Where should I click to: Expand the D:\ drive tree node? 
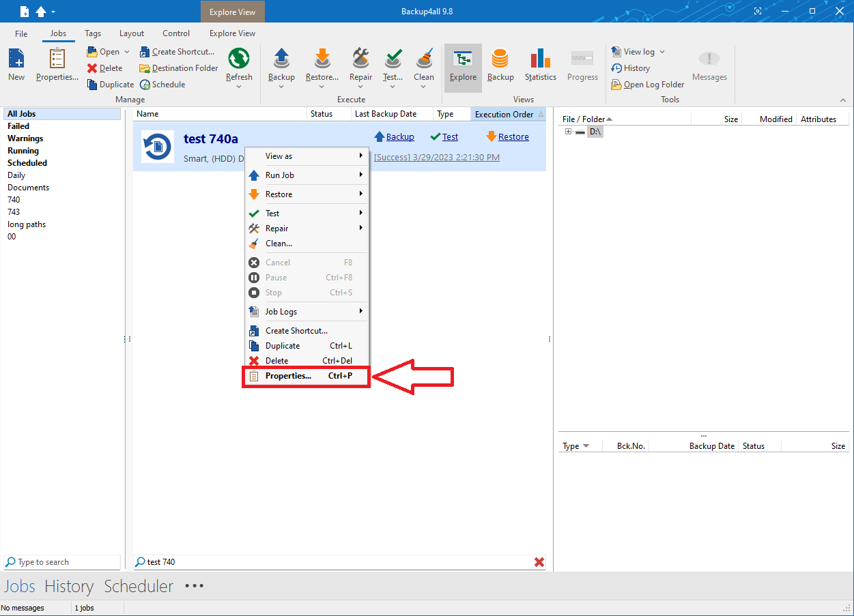click(x=568, y=132)
